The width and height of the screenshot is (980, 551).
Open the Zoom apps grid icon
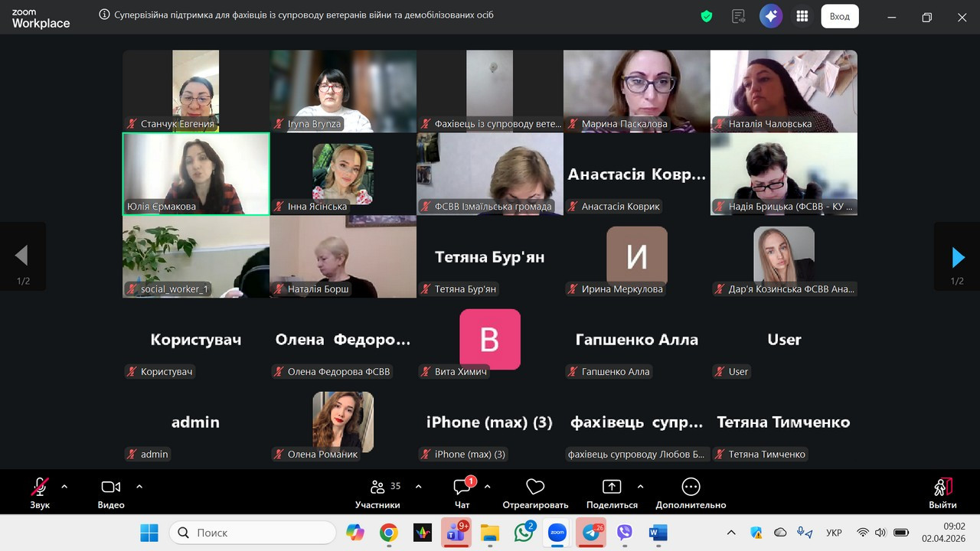(802, 16)
